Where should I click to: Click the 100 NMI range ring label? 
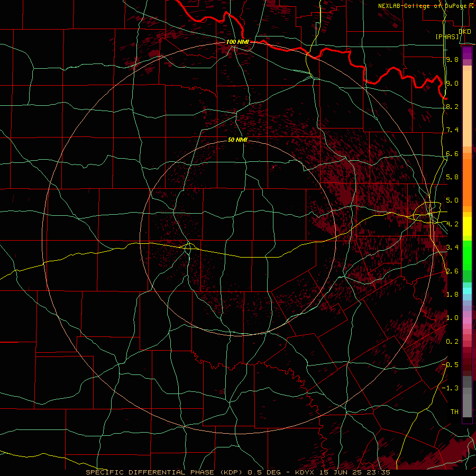(x=237, y=42)
